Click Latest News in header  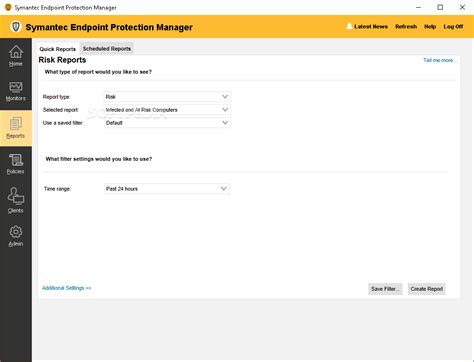coord(371,26)
